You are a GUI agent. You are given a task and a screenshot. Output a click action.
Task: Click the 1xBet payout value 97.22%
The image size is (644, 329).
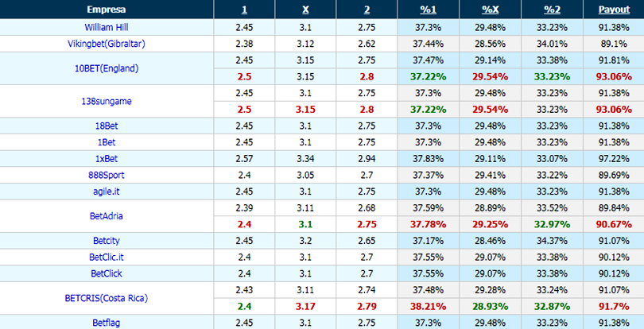(614, 159)
